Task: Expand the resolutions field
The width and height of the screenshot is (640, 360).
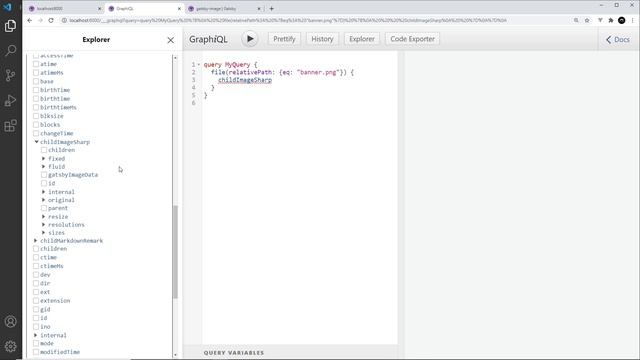Action: coord(44,225)
